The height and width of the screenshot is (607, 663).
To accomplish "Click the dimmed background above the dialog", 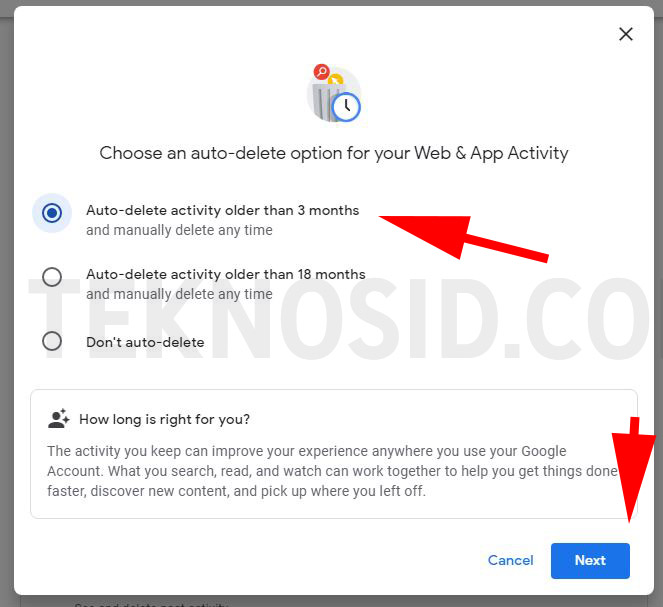I will pos(332,3).
